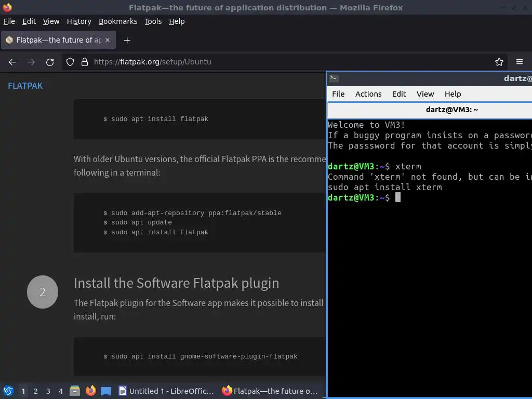Viewport: 532px width, 399px height.
Task: Open Firefox Bookmarks menu
Action: (118, 21)
